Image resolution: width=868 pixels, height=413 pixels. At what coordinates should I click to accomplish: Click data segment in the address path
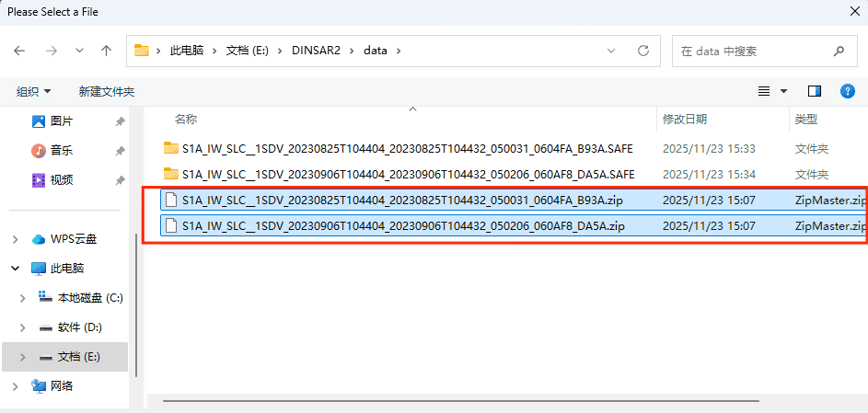(375, 51)
